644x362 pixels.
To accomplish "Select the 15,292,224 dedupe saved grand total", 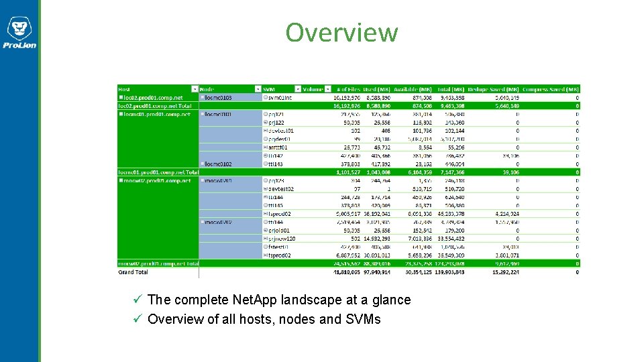I will tap(506, 271).
